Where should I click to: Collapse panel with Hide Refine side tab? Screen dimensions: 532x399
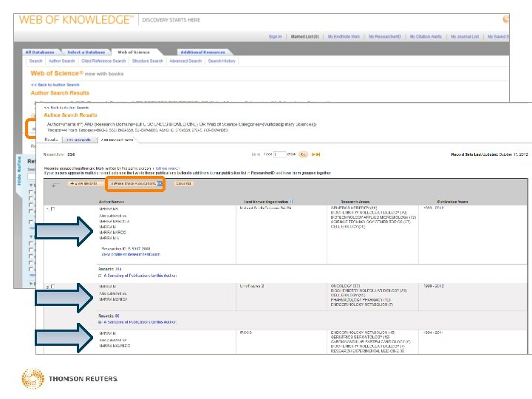click(x=19, y=171)
